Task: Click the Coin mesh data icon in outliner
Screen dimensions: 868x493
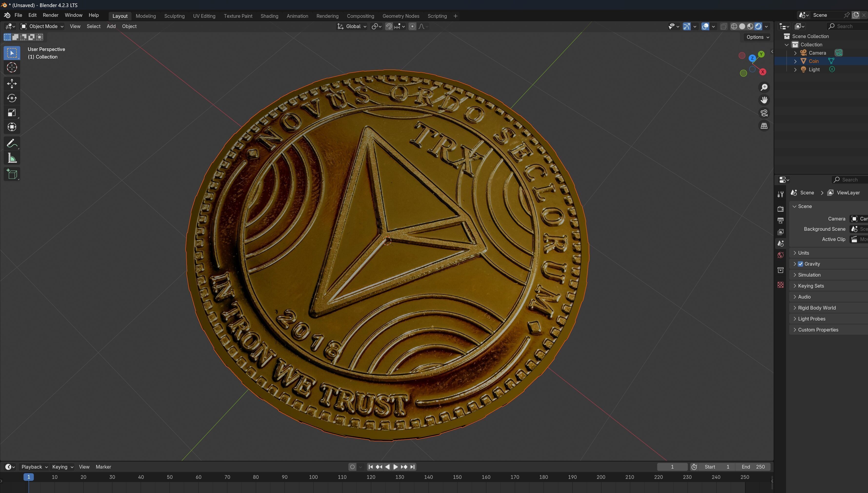Action: pos(831,61)
